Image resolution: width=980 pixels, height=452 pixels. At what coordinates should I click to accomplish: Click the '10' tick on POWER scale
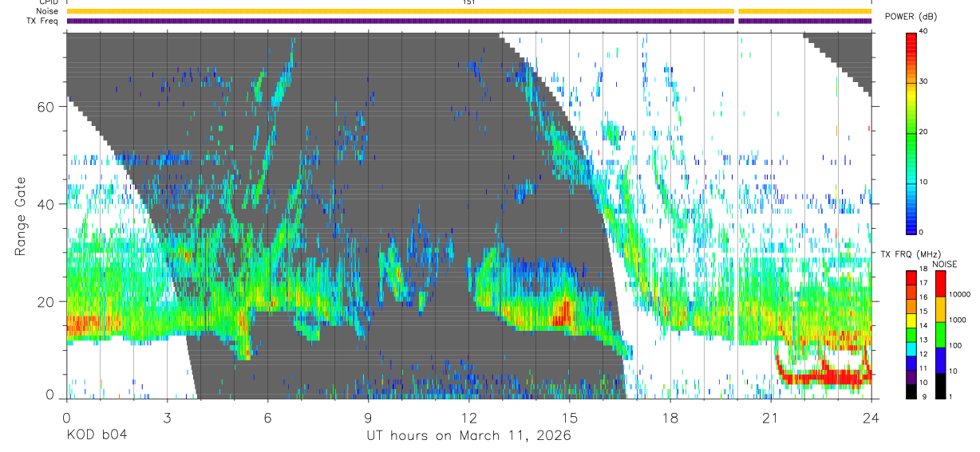tap(925, 182)
